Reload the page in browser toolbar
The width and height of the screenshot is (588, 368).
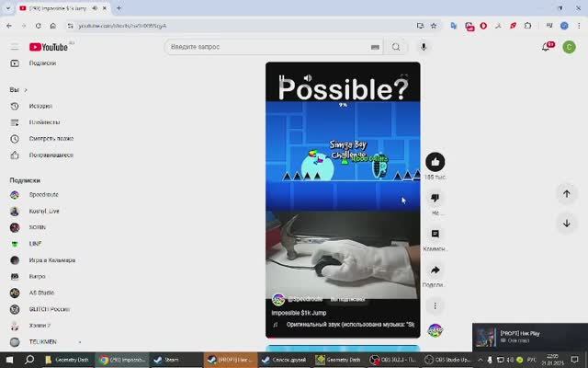point(39,26)
